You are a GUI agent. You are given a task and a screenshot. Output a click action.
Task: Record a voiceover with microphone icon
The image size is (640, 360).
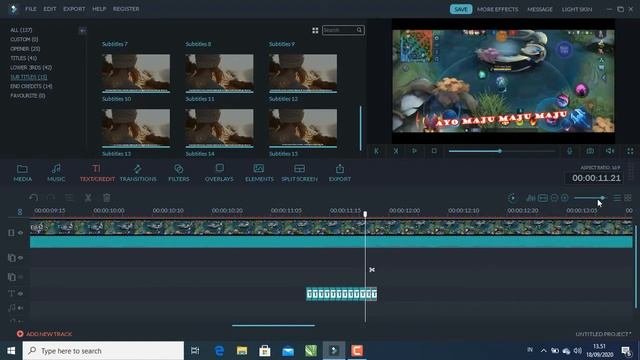[x=569, y=151]
